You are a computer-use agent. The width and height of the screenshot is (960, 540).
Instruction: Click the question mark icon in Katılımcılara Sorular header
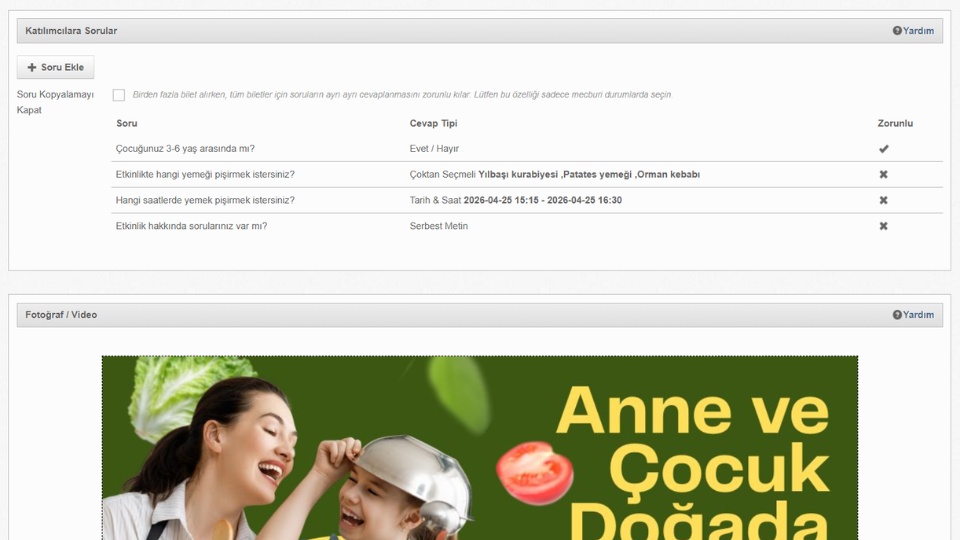tap(897, 31)
